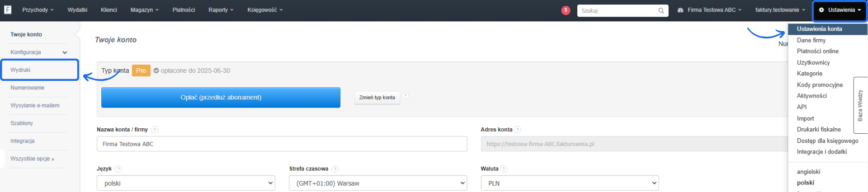Image resolution: width=868 pixels, height=192 pixels.
Task: Click help icon beside Zmień typ konta
Action: point(406,96)
